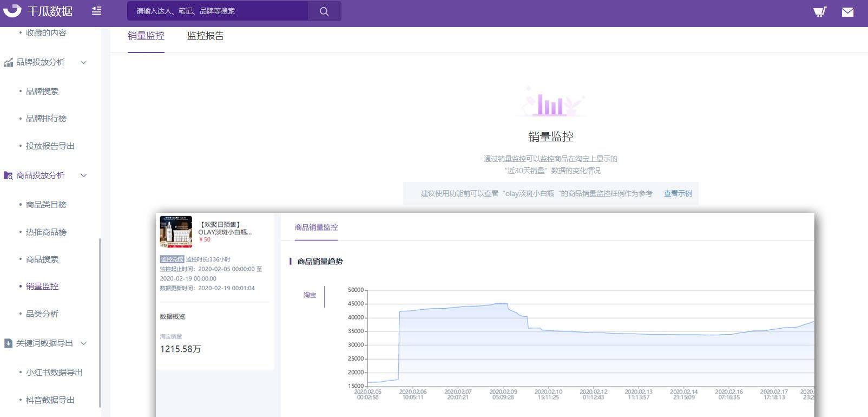This screenshot has width=868, height=417.
Task: Open 商品类目榜 in sidebar
Action: click(46, 205)
